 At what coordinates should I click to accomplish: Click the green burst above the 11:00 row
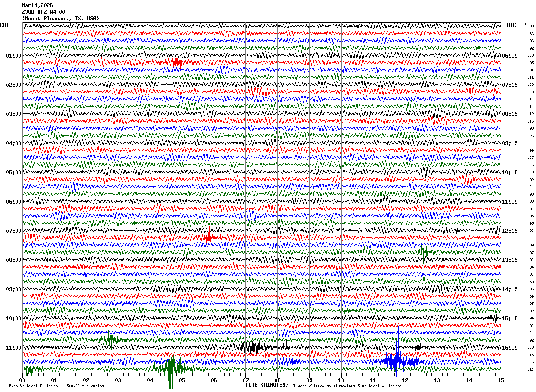point(109,340)
